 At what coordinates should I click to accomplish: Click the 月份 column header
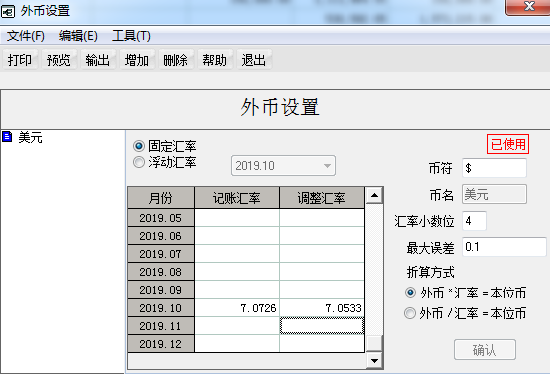[161, 198]
